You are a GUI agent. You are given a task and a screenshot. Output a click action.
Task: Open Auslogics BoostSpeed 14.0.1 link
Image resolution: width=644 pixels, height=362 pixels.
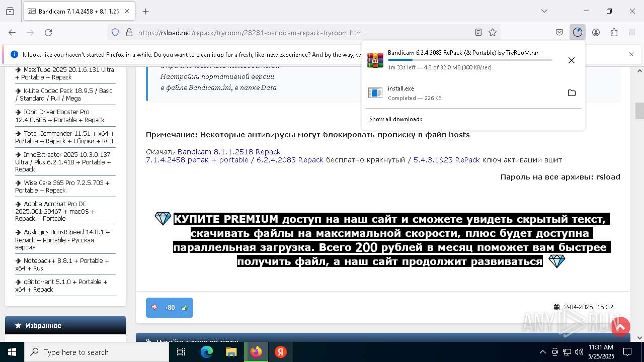point(62,240)
